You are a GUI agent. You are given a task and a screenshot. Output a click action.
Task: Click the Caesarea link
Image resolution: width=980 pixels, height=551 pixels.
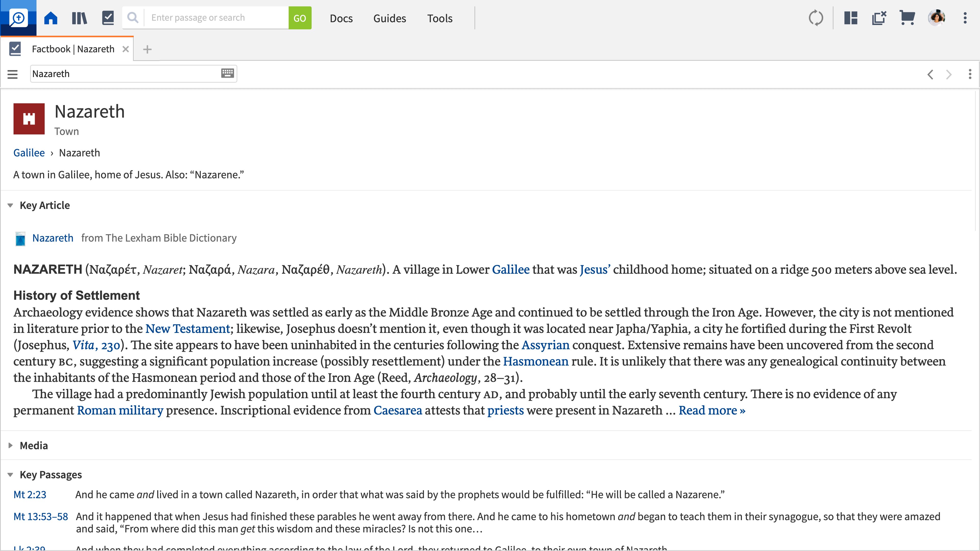(398, 411)
